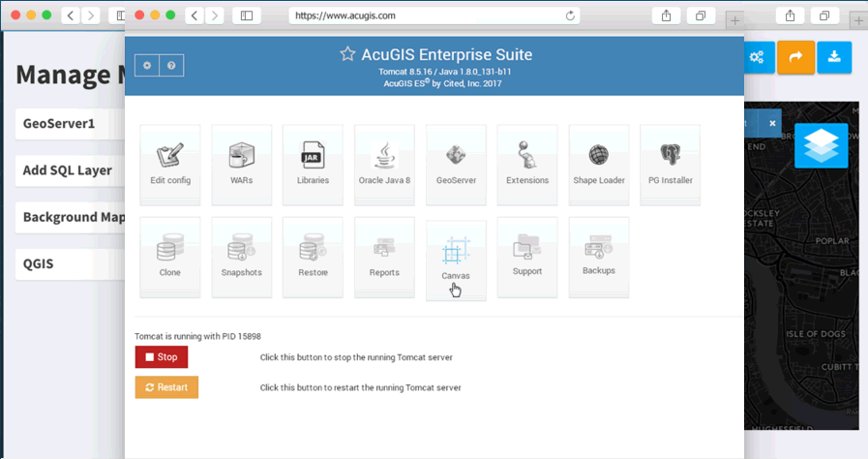This screenshot has width=868, height=459.
Task: Open the Clone tile
Action: click(170, 257)
